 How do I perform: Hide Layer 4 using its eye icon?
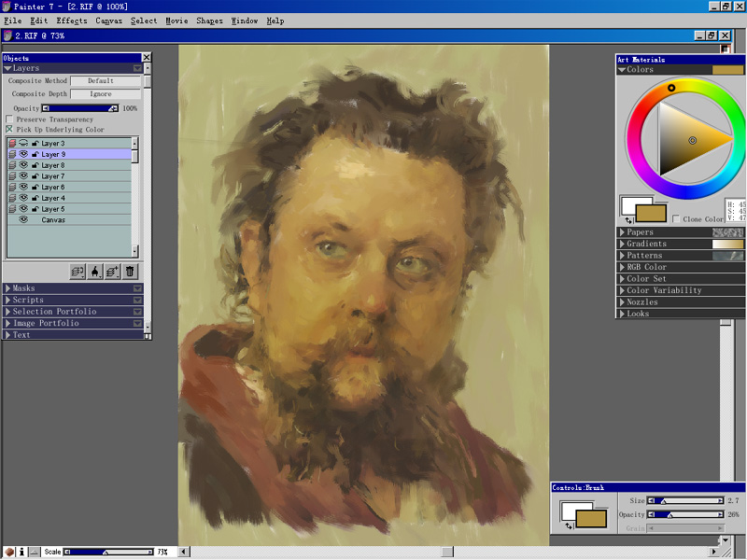23,198
